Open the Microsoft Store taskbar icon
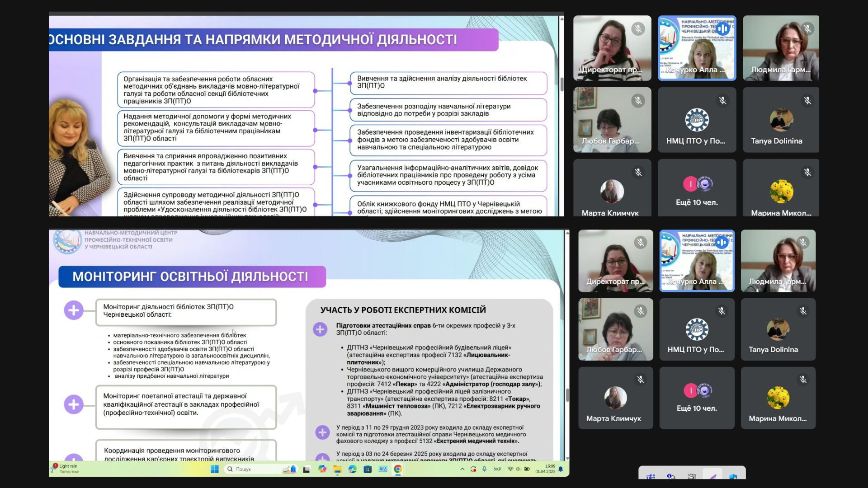 point(368,469)
